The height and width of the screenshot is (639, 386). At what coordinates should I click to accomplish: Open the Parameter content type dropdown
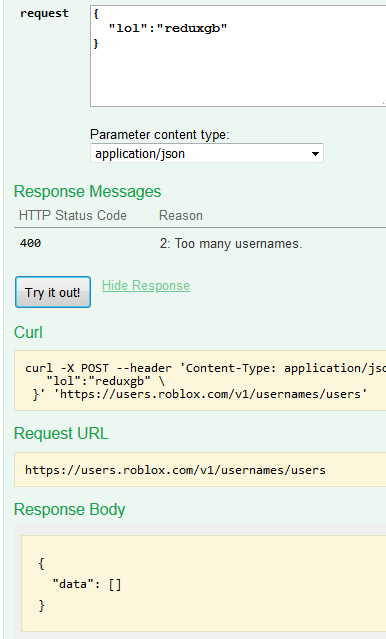point(207,153)
